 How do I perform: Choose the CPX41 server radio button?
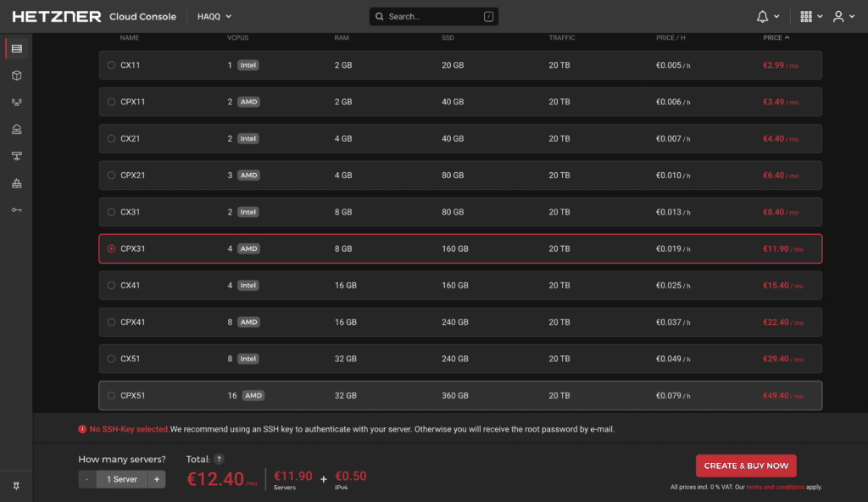111,322
